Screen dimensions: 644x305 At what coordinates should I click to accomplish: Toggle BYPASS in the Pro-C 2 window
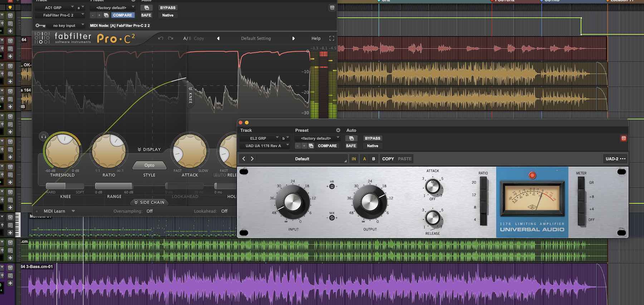(168, 8)
